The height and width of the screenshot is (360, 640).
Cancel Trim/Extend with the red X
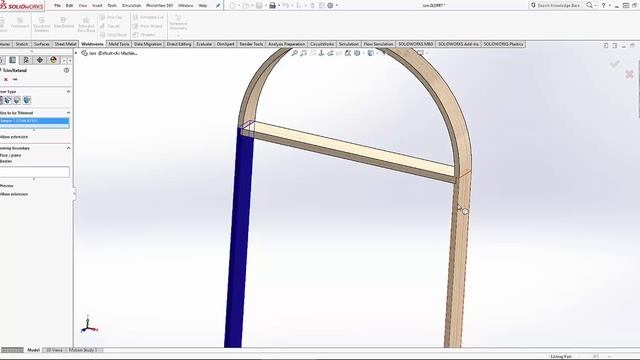point(6,79)
